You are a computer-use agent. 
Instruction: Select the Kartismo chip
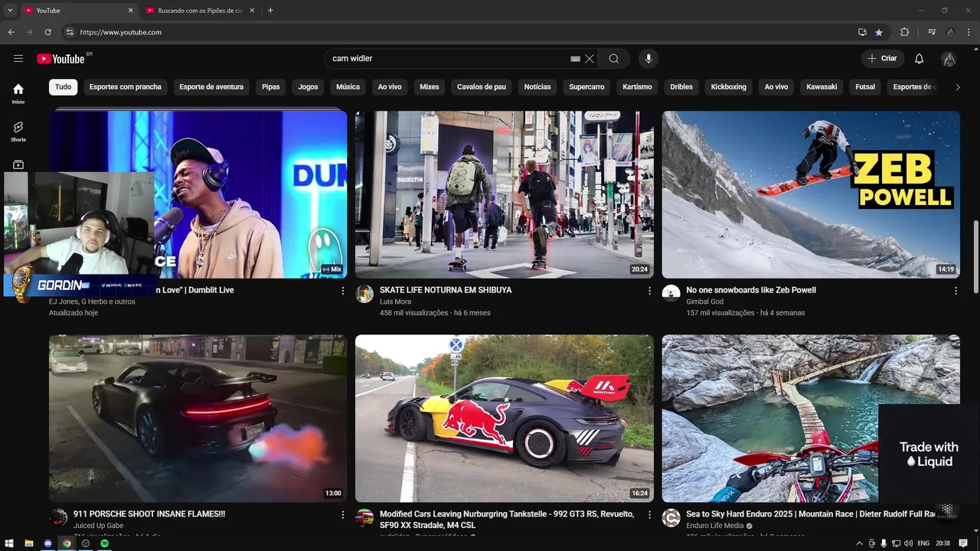[637, 86]
